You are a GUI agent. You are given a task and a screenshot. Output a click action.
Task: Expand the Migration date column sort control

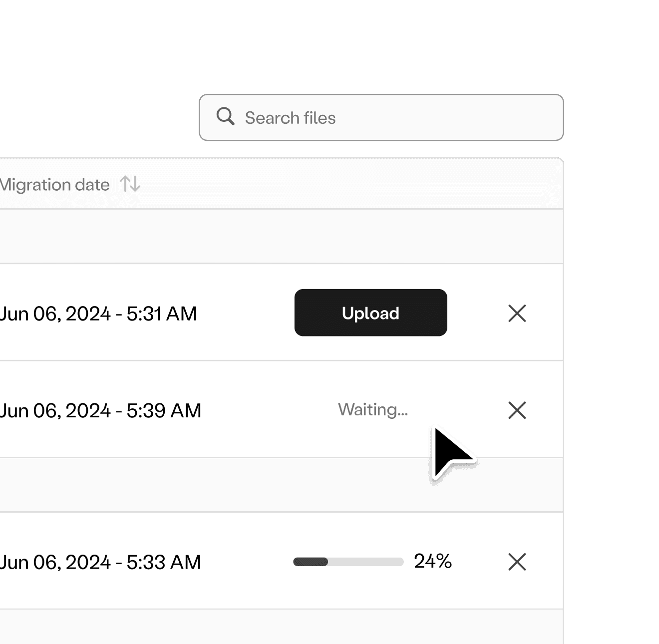[130, 184]
